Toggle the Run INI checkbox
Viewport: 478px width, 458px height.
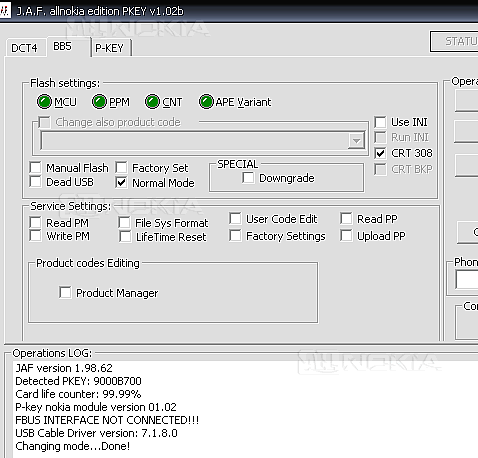pyautogui.click(x=380, y=137)
